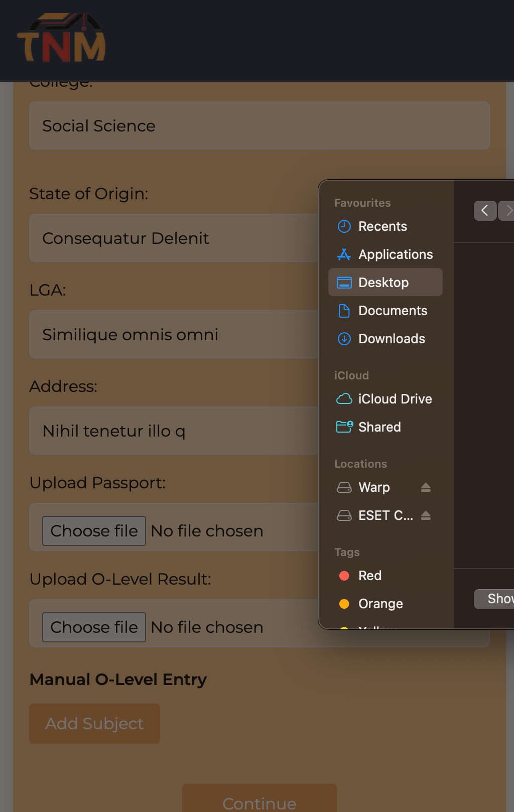The image size is (514, 812).
Task: Click the forward chevron in file dialog
Action: pyautogui.click(x=507, y=211)
